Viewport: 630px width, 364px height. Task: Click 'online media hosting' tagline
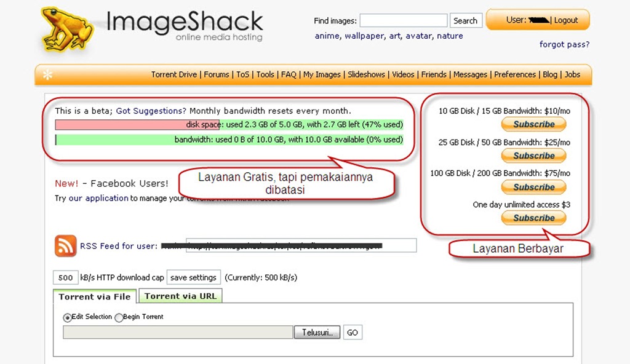click(219, 38)
